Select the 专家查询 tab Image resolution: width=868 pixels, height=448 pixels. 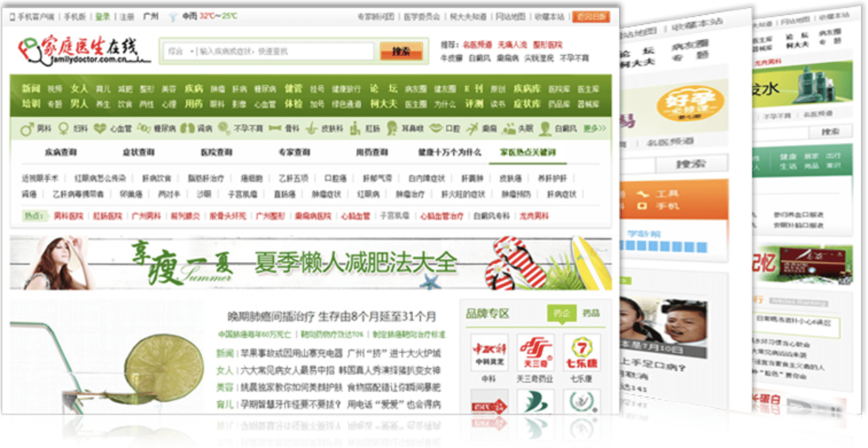(294, 152)
